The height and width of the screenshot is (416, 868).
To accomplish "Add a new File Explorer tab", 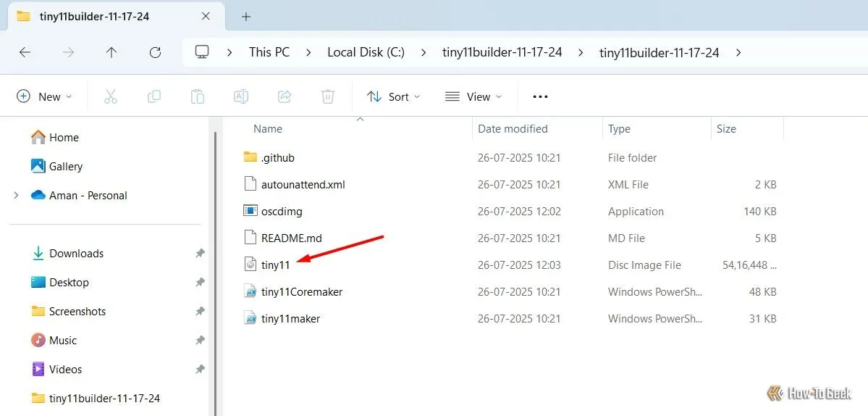I will point(246,17).
